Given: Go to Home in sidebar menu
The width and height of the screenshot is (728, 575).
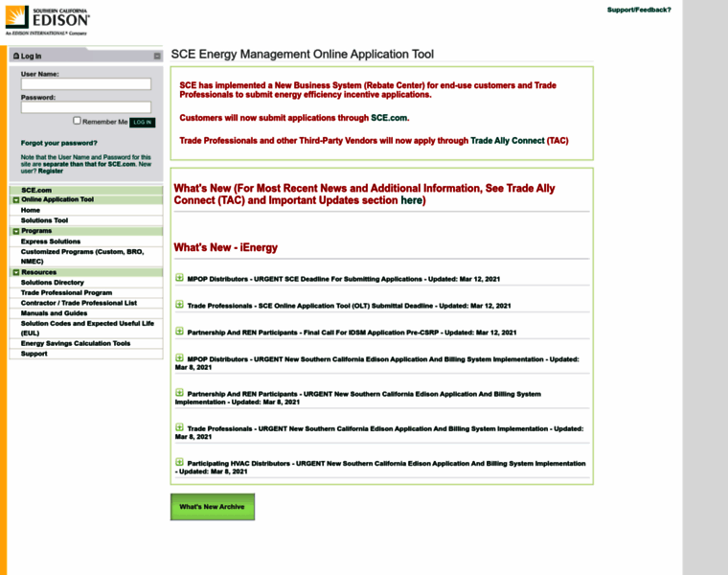Looking at the screenshot, I should (31, 210).
